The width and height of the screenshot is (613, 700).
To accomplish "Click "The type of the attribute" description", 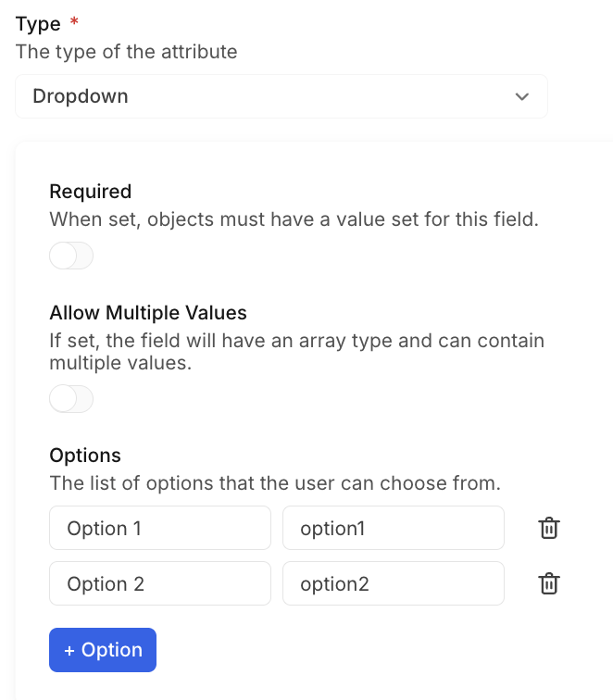I will click(126, 52).
